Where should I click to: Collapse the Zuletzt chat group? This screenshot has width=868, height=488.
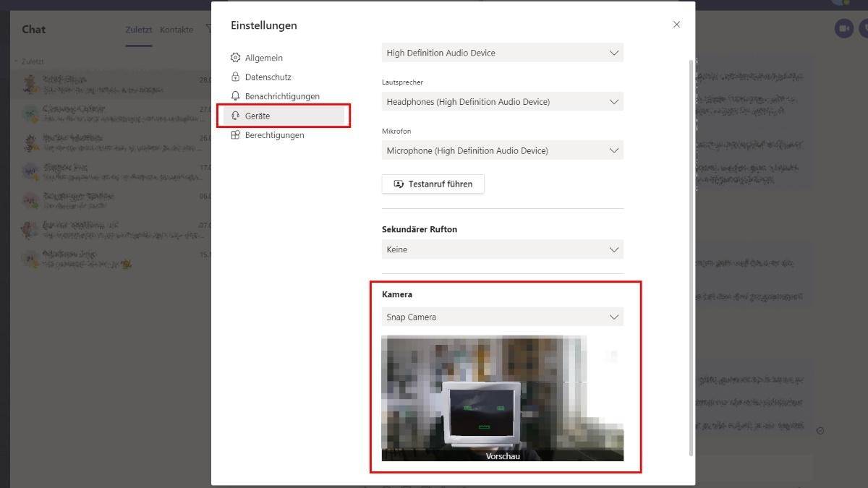(16, 59)
